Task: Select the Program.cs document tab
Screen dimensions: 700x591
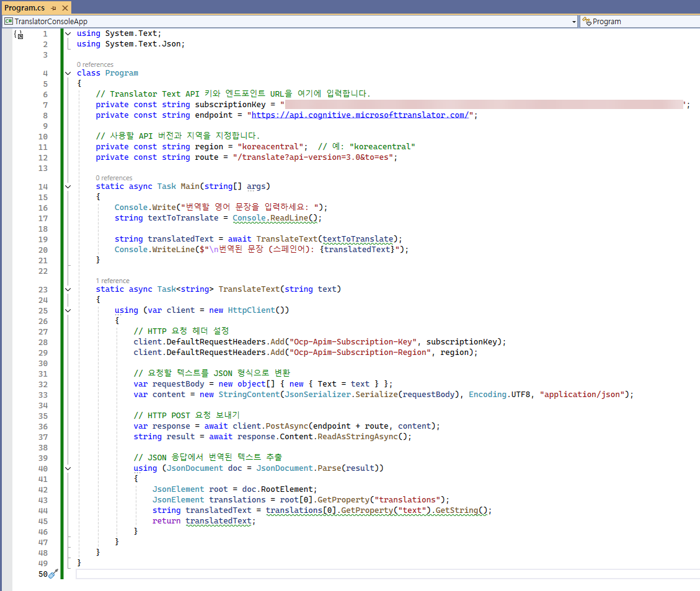Action: 25,8
